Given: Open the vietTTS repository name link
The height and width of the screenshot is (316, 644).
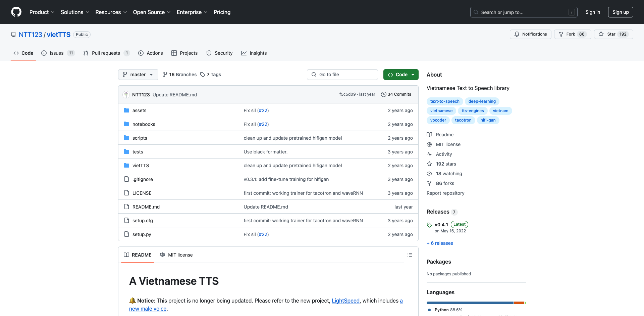Looking at the screenshot, I should point(59,35).
